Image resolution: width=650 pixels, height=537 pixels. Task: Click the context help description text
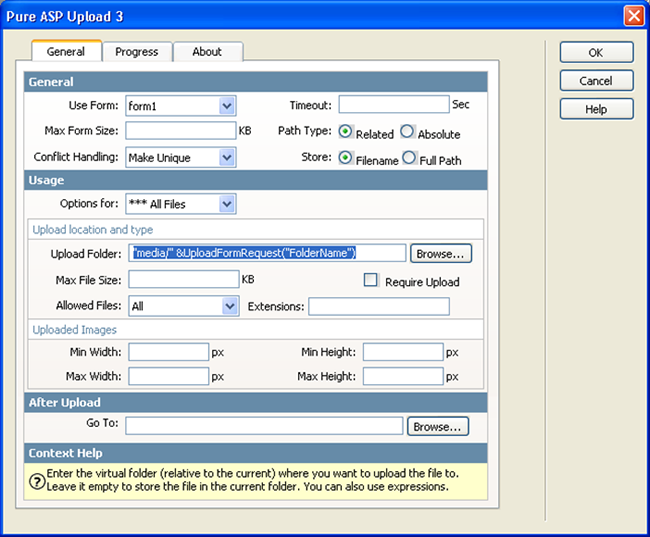(252, 480)
